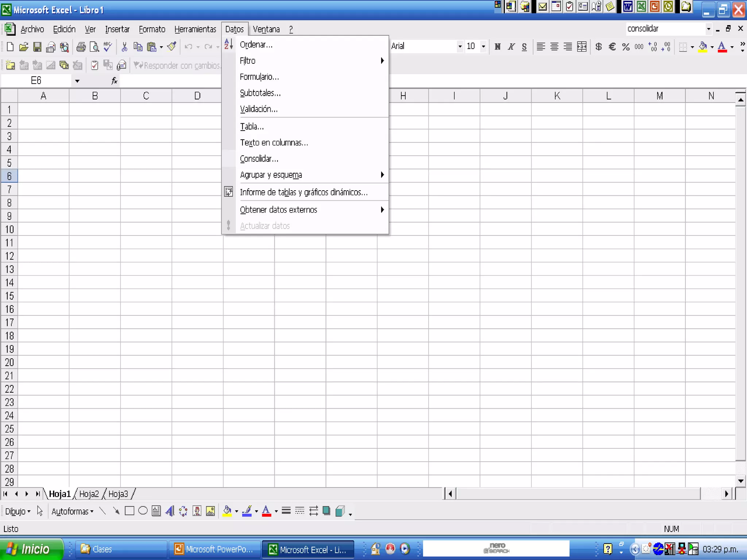Screen dimensions: 747x560
Task: Choose Consolidar... from Datos menu
Action: [259, 159]
